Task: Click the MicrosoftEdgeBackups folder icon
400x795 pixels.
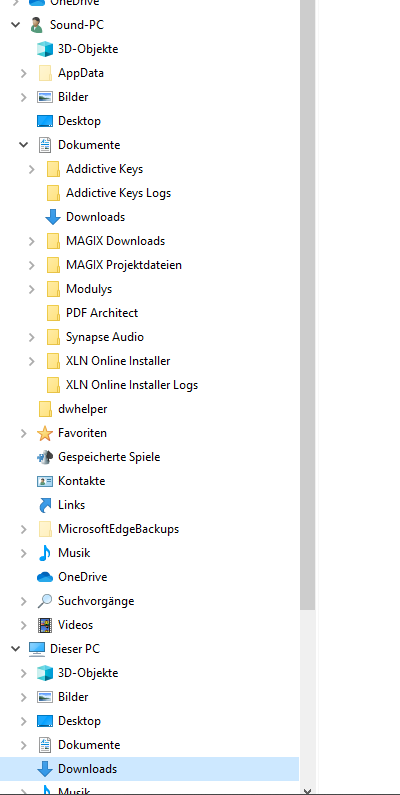Action: tap(45, 529)
